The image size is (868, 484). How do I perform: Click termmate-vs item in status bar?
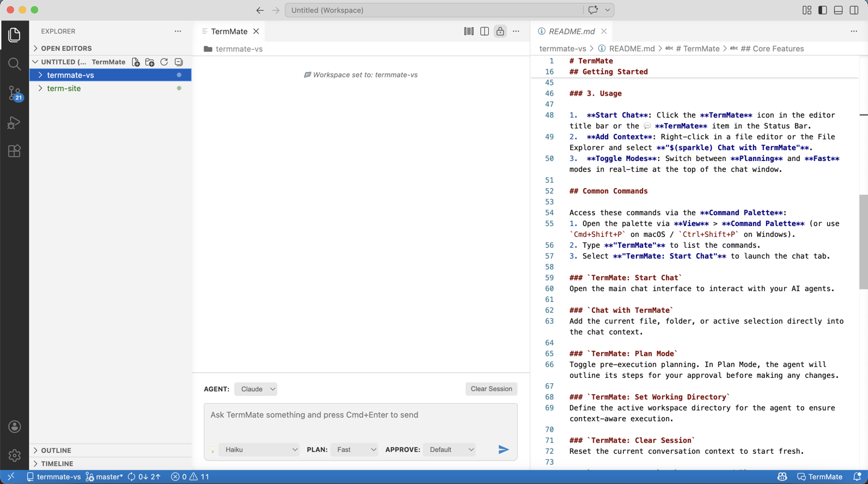coord(54,477)
